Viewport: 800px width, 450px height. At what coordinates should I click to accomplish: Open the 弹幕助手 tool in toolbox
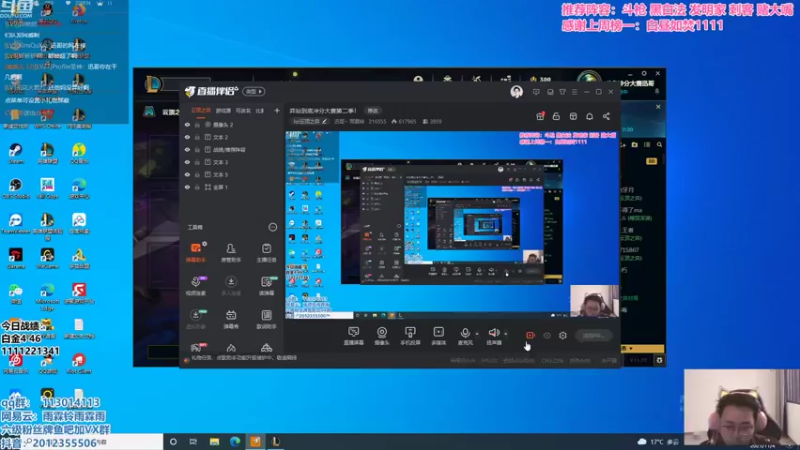(195, 253)
